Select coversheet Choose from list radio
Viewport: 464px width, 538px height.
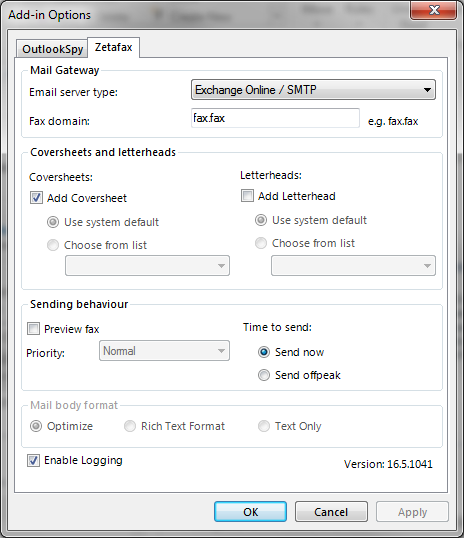(x=53, y=245)
